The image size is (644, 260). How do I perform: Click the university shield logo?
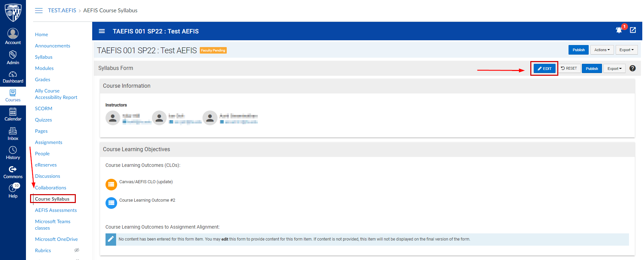[13, 12]
